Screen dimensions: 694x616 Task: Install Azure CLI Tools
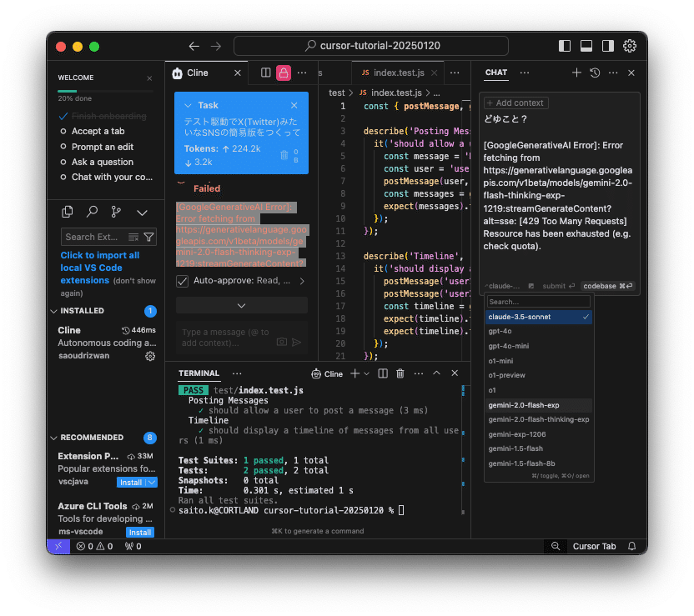[x=140, y=533]
